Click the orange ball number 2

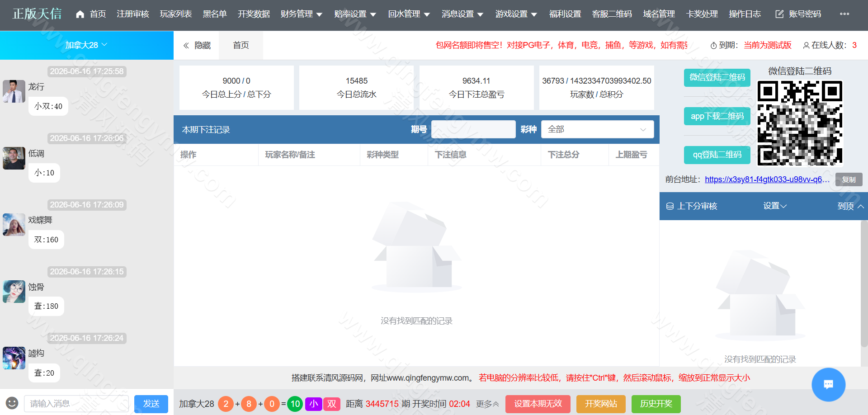point(226,404)
